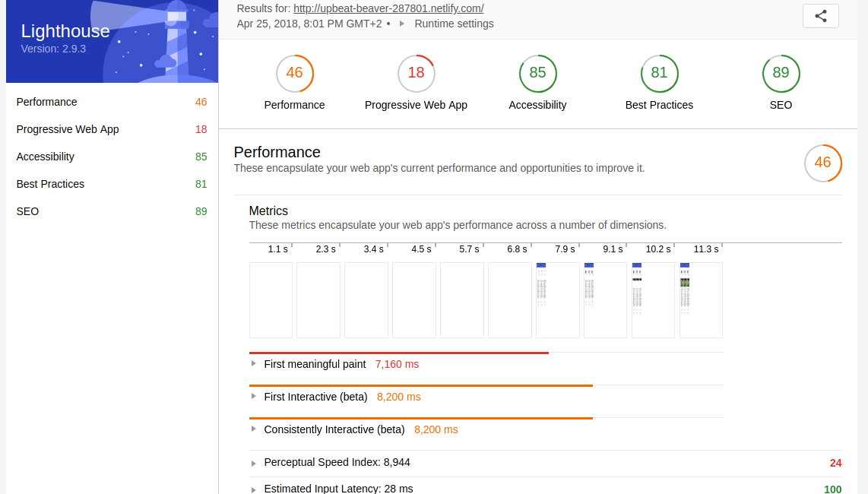
Task: Click the 7,160 ms value
Action: 397,364
